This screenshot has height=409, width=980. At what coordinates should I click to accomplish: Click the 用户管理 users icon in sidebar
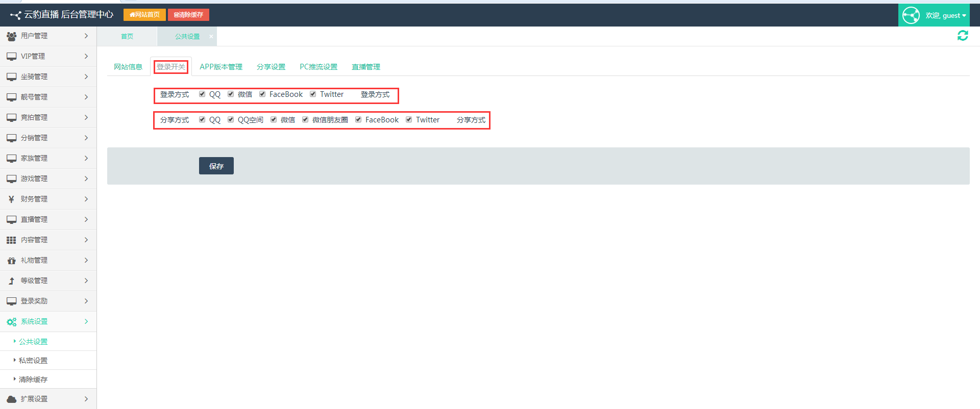click(11, 36)
